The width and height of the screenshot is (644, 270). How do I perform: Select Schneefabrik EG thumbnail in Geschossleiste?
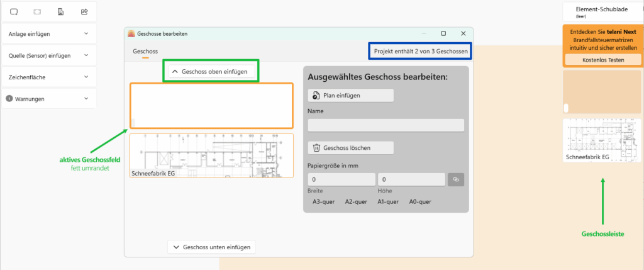coord(602,140)
